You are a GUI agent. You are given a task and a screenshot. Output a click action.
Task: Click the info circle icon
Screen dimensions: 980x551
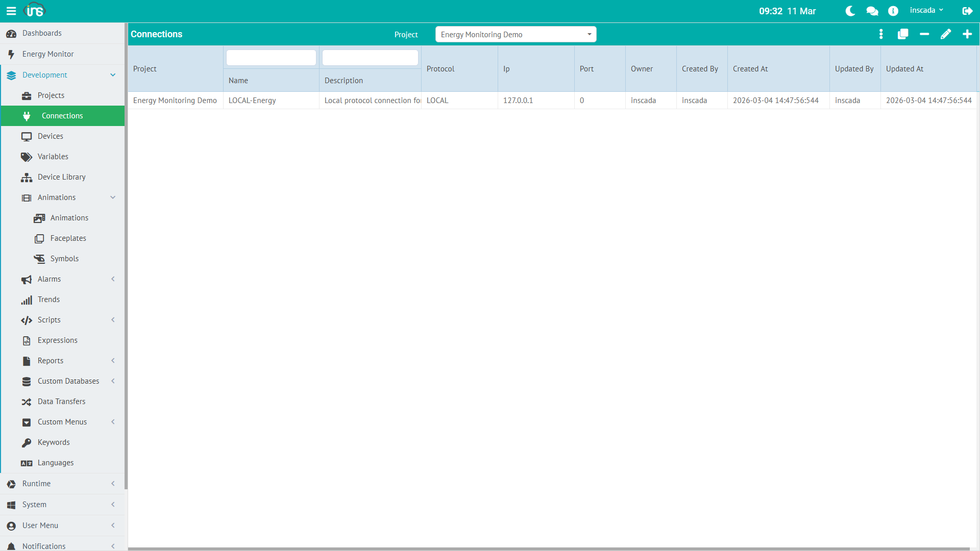click(893, 11)
